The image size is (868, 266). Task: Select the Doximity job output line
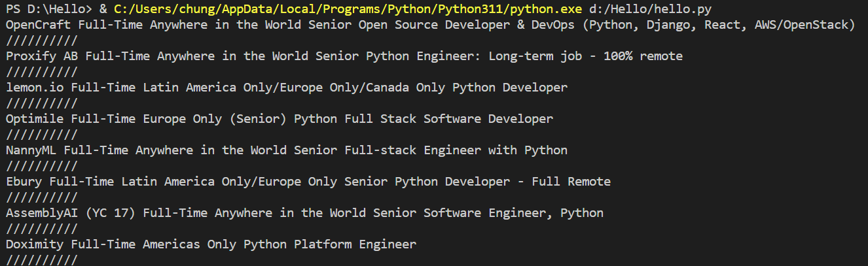click(211, 244)
